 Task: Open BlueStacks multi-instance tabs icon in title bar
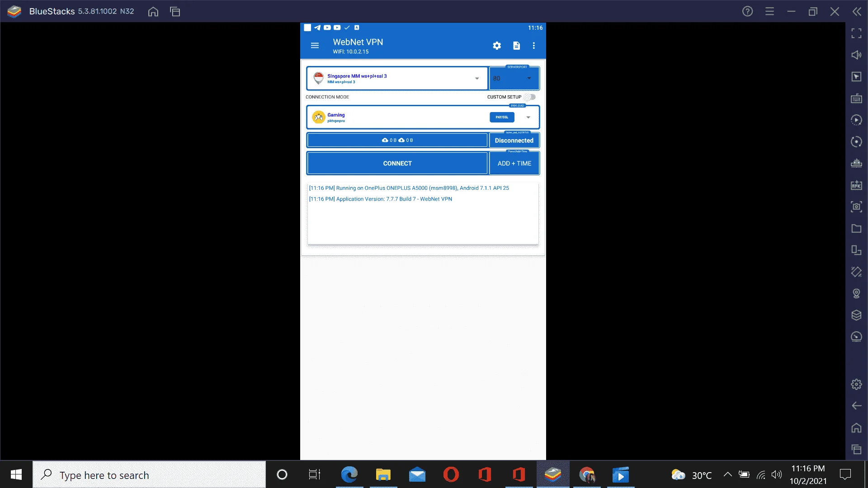pos(175,12)
